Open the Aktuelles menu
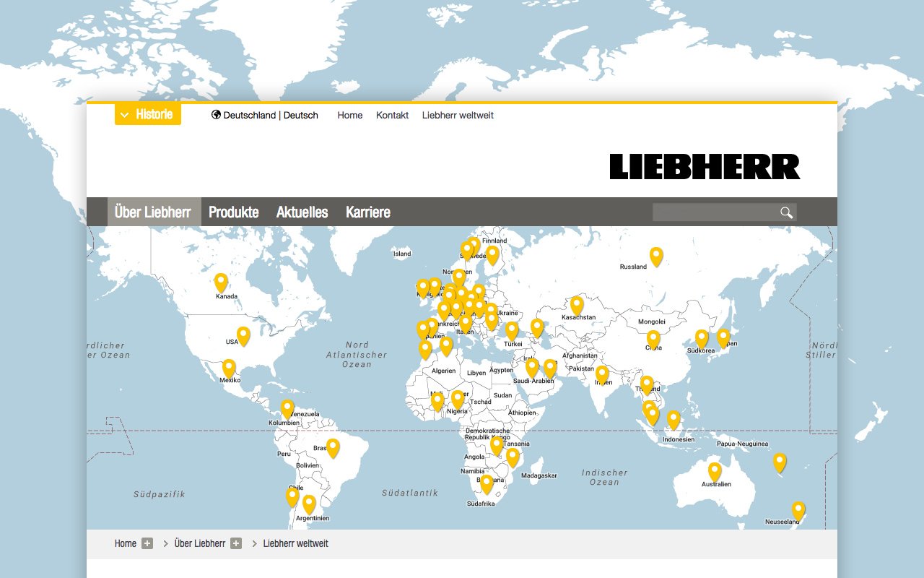The height and width of the screenshot is (578, 924). tap(302, 212)
